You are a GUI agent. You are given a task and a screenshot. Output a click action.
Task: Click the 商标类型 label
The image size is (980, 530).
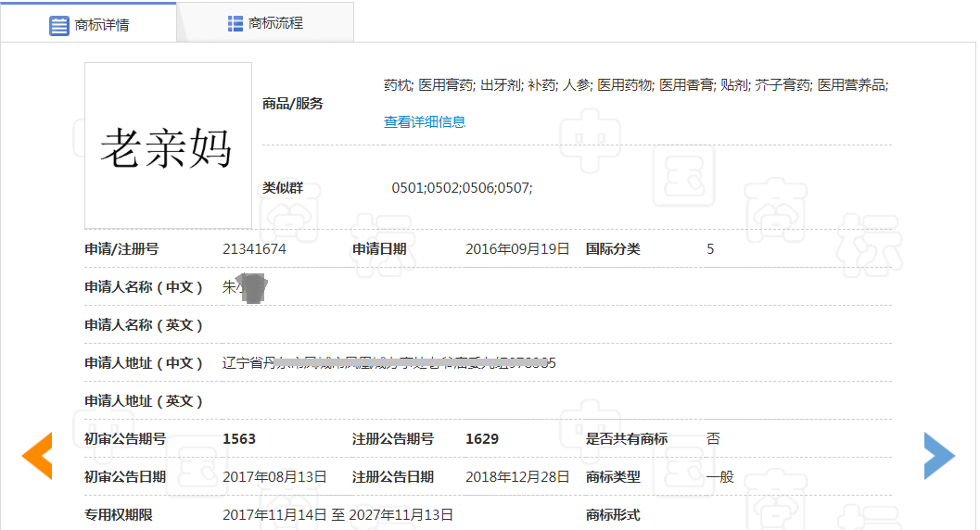[x=613, y=477]
